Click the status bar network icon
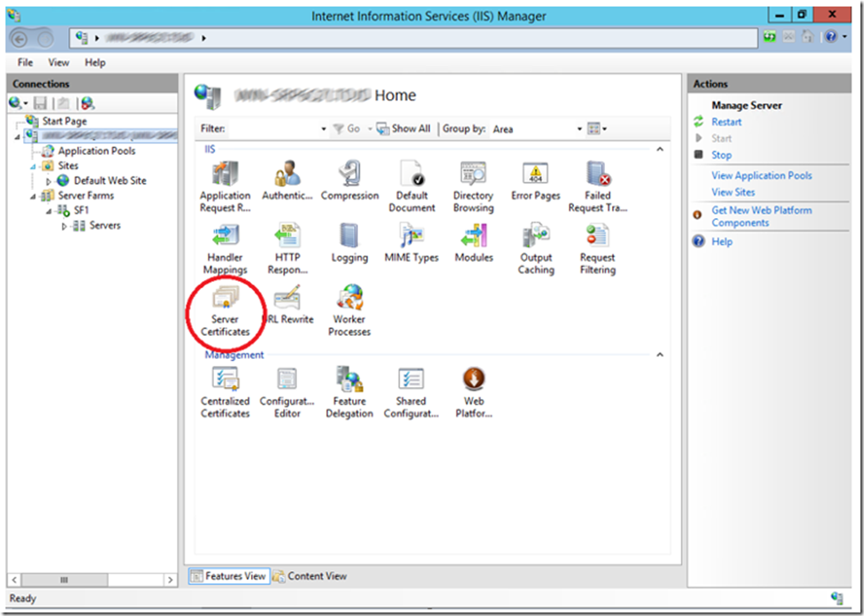Viewport: 864px width, 616px height. [x=837, y=597]
